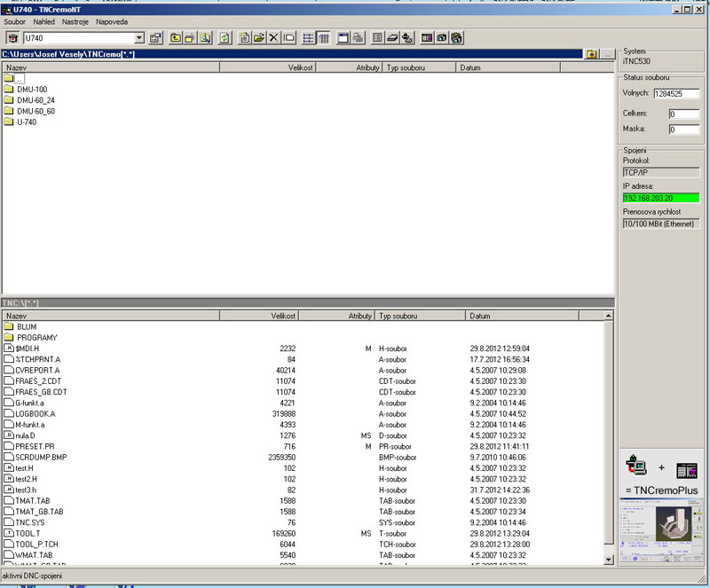Screen dimensions: 710x588
Task: Click the yellow folder icon beside path bar
Action: point(592,55)
